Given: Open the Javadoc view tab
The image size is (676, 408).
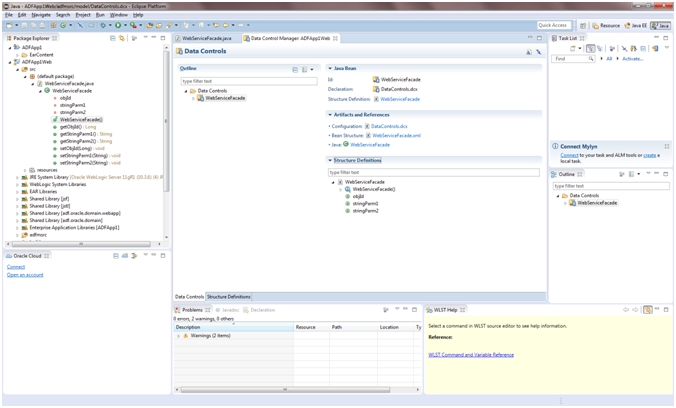Looking at the screenshot, I should (x=227, y=310).
